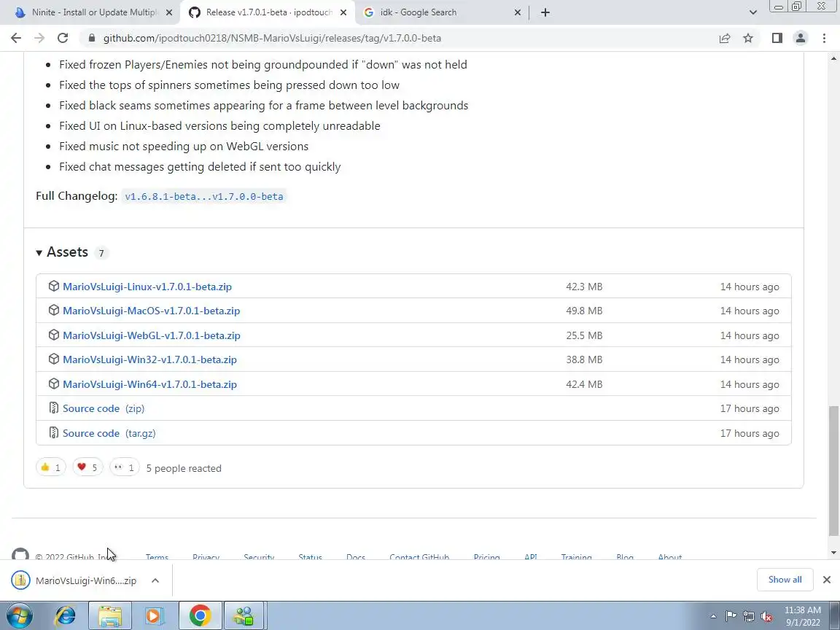
Task: Click the Chrome taskbar icon
Action: click(x=200, y=615)
